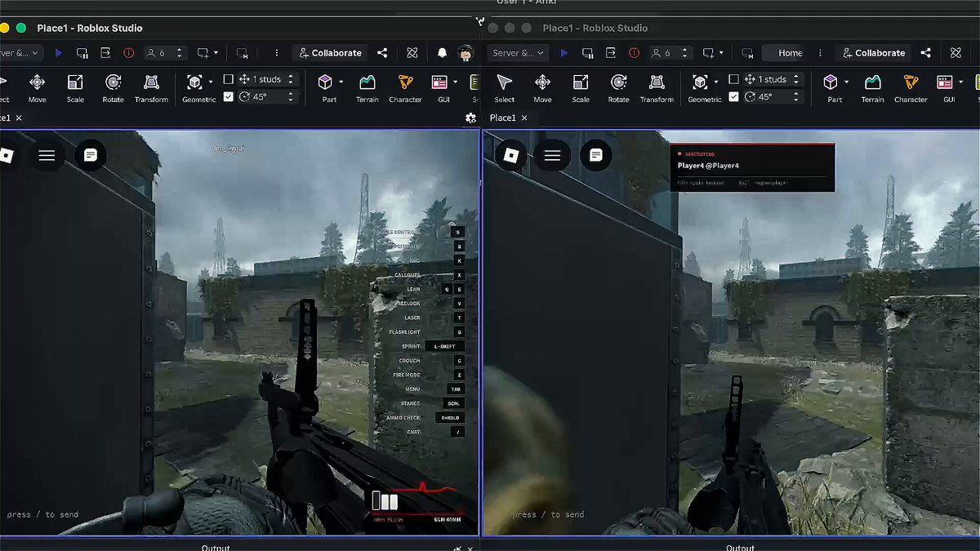Open Geometric mode dropdown arrow in left window
Viewport: 980px width, 551px height.
(211, 82)
